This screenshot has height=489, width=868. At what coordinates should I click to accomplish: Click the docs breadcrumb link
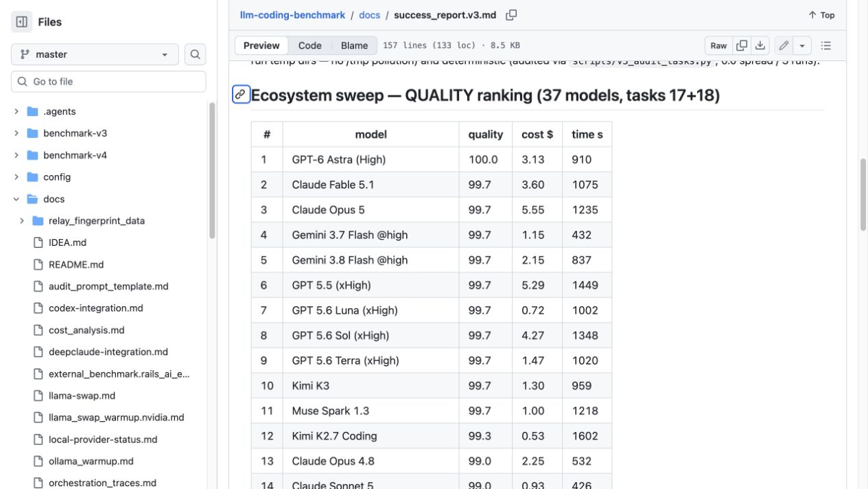[x=369, y=14]
